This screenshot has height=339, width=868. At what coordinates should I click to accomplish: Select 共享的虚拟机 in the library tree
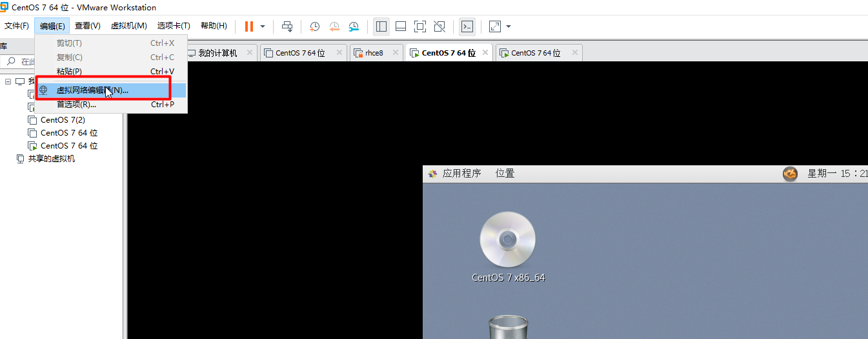[x=52, y=159]
